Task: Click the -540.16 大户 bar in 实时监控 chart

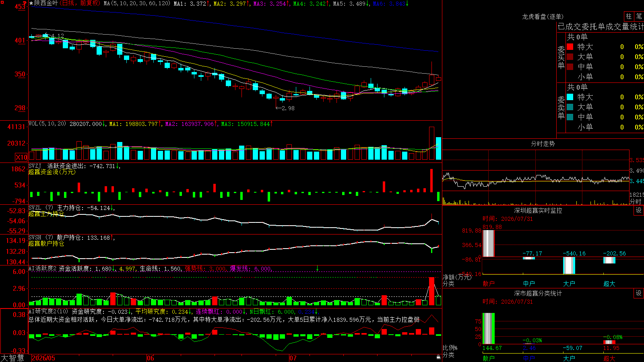Action: [x=569, y=265]
